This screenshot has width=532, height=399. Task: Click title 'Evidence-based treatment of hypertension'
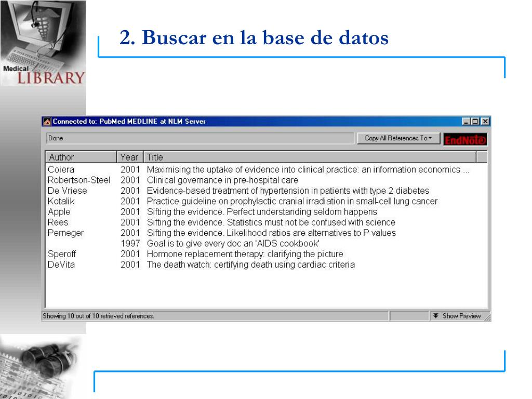pos(288,190)
